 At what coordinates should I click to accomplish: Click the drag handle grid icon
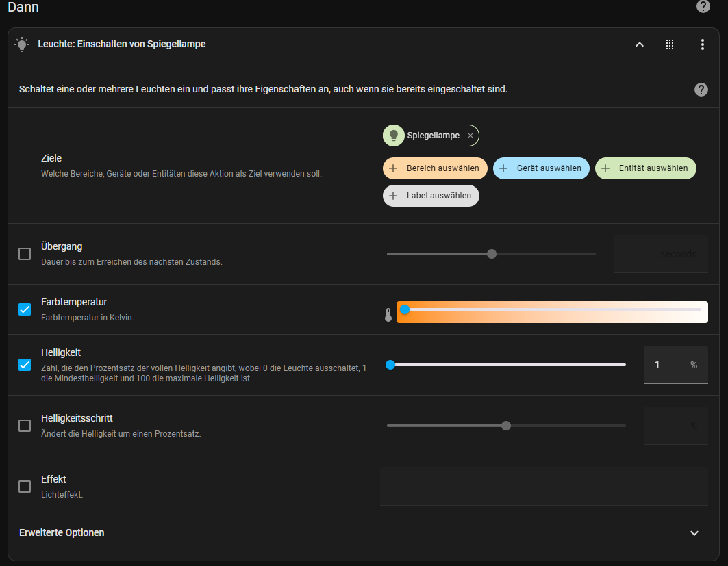click(670, 44)
